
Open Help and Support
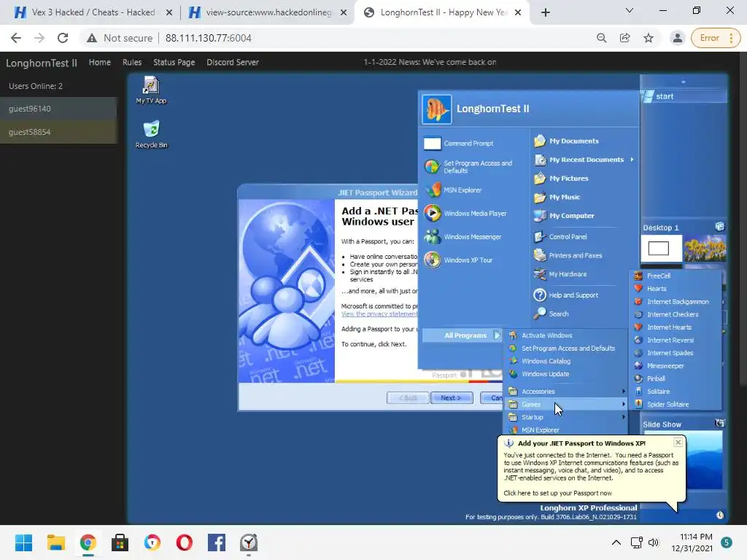566,295
